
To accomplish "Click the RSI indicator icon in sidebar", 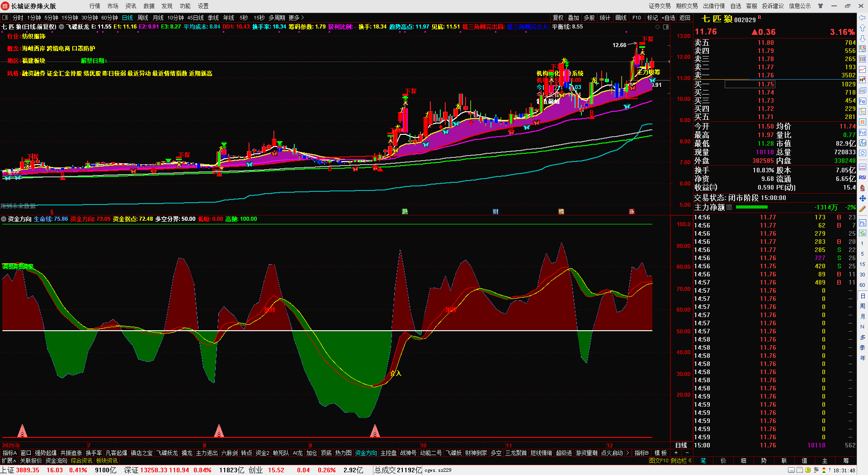I will click(x=863, y=177).
